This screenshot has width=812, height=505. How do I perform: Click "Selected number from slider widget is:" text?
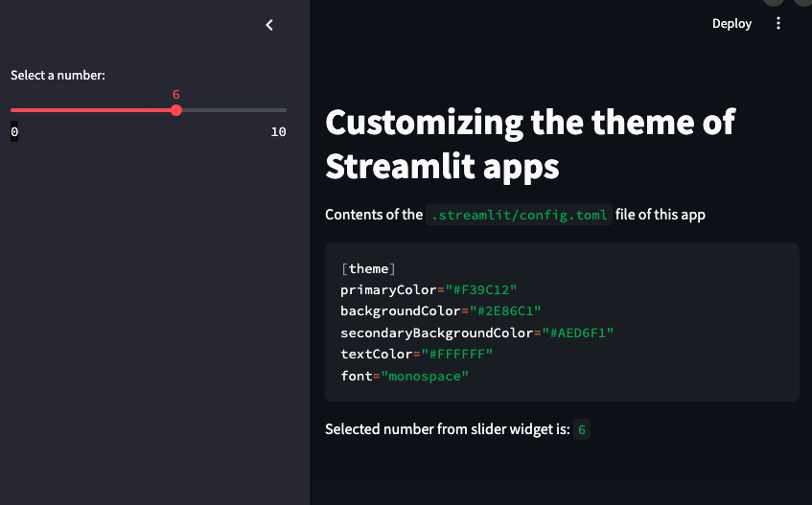[448, 429]
